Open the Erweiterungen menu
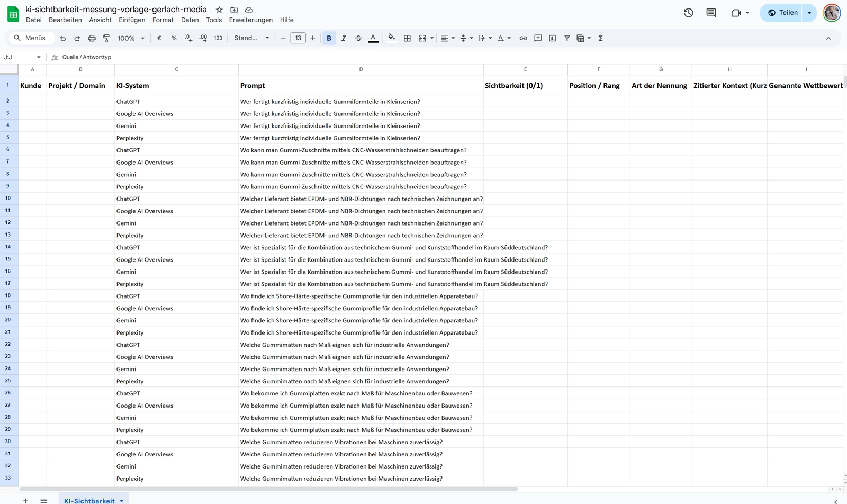847x504 pixels. point(250,20)
